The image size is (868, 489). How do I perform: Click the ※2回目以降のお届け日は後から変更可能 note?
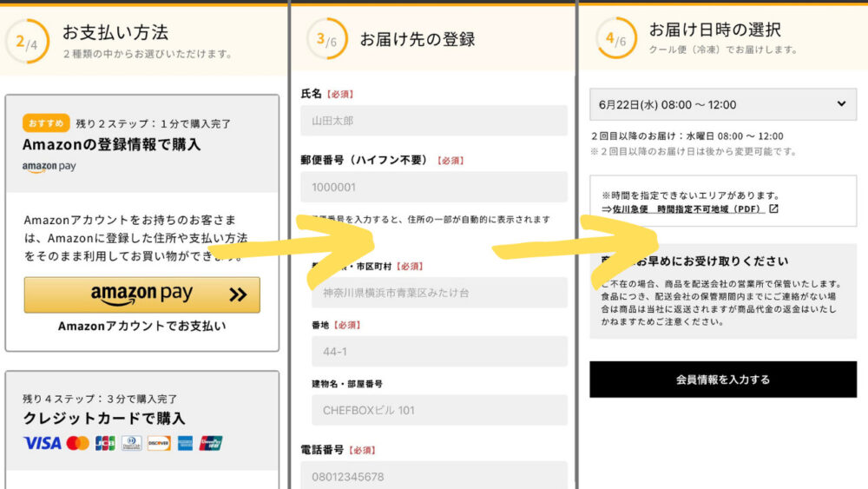[693, 151]
